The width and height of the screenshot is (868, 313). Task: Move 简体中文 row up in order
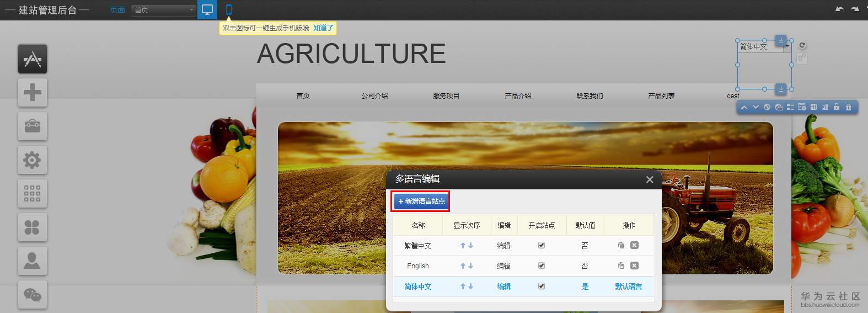(463, 287)
